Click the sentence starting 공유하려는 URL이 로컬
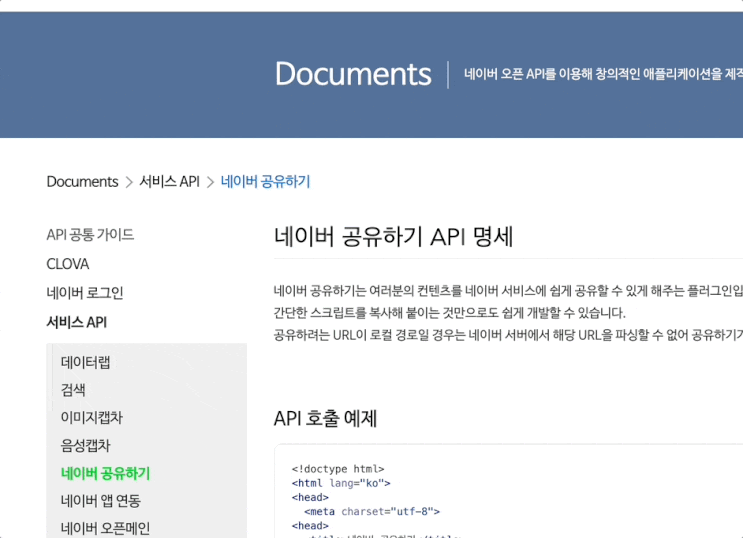 [508, 335]
